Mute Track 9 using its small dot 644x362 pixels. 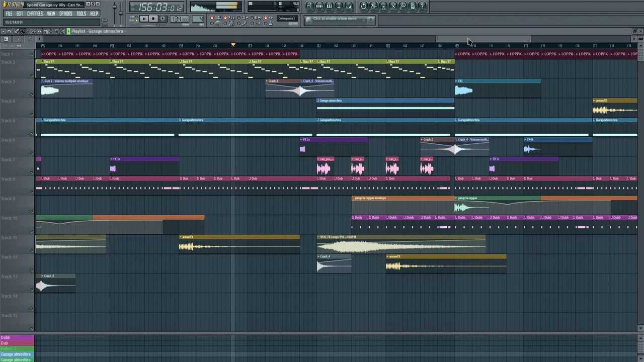click(x=31, y=212)
